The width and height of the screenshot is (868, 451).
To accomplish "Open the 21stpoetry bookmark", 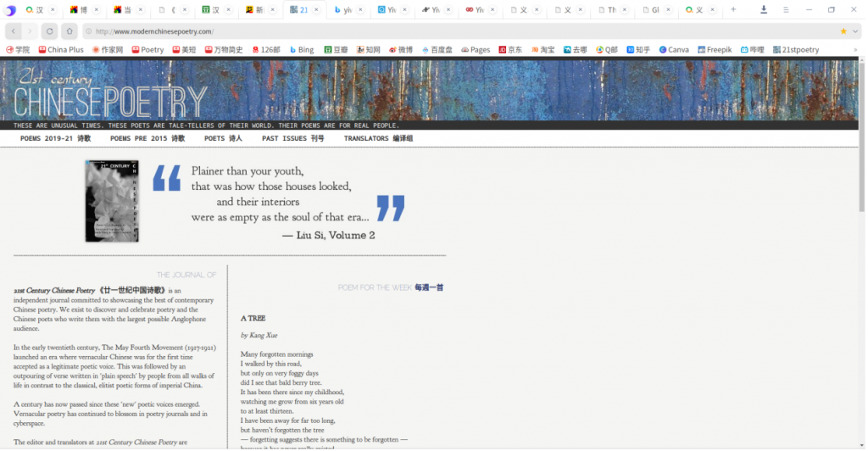I will (795, 50).
